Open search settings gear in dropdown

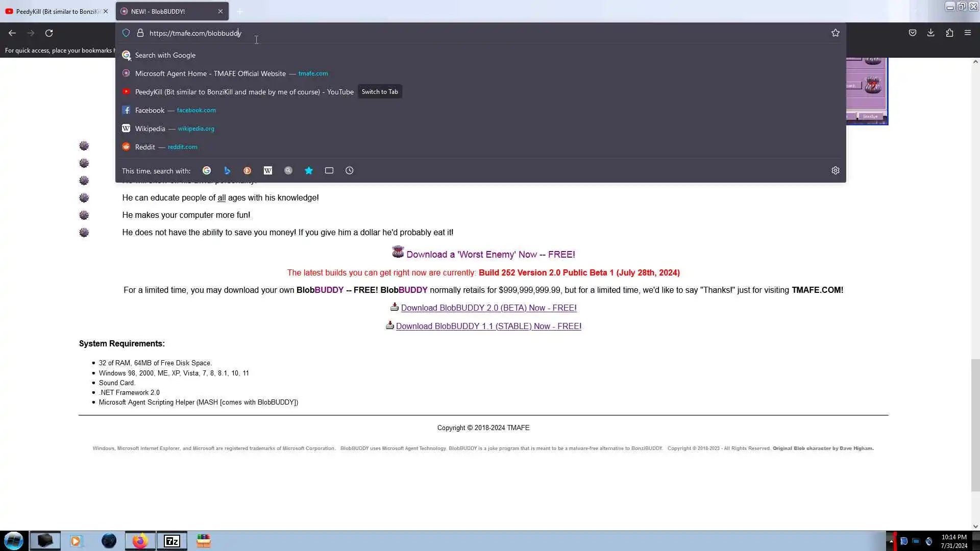pos(836,171)
